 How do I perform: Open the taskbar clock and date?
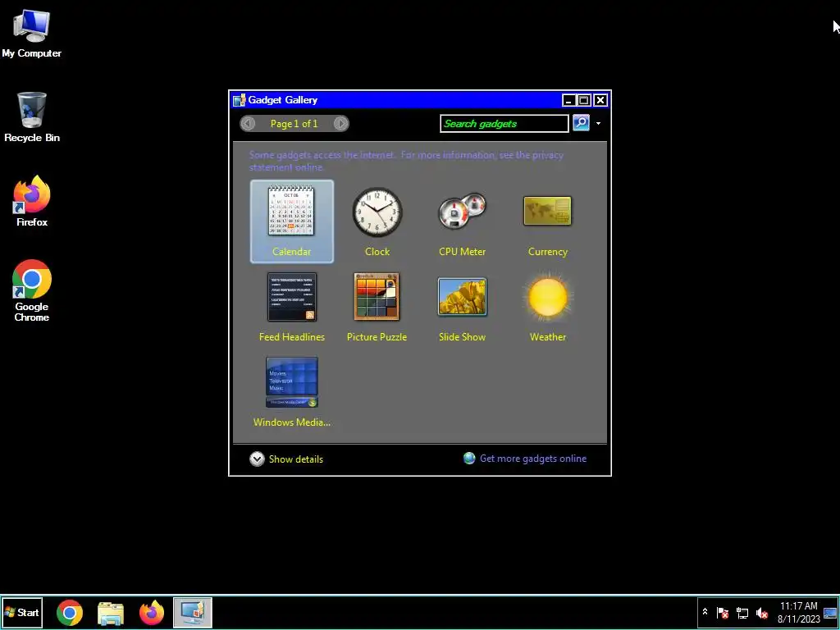point(799,612)
